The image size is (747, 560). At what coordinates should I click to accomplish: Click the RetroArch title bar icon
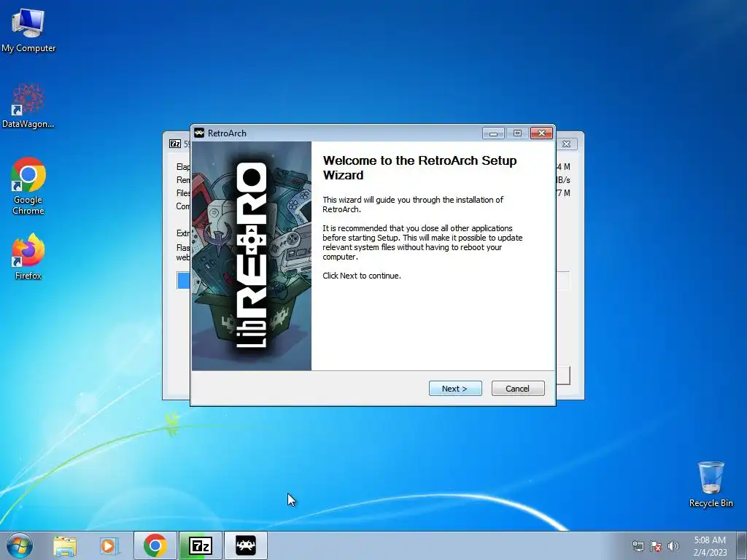click(199, 133)
